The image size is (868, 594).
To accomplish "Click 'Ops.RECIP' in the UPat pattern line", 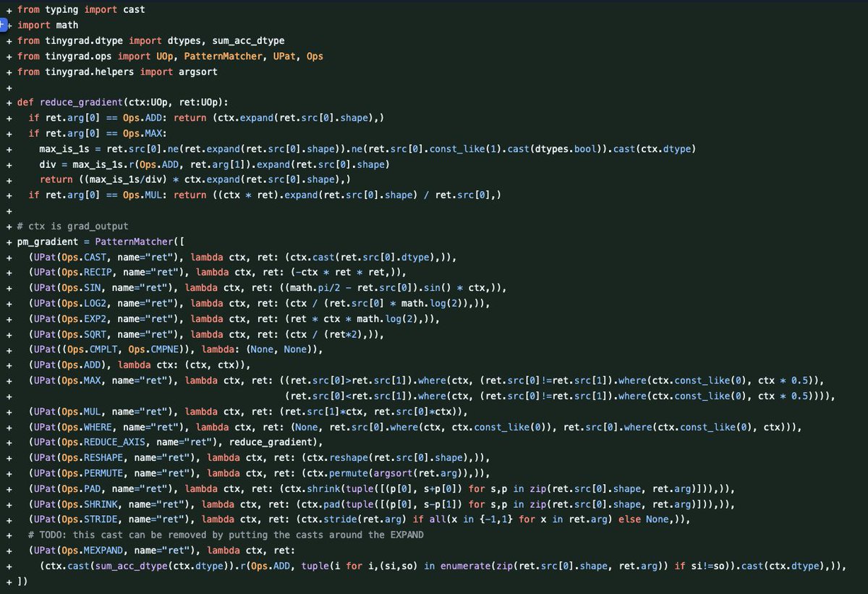I will [x=87, y=272].
